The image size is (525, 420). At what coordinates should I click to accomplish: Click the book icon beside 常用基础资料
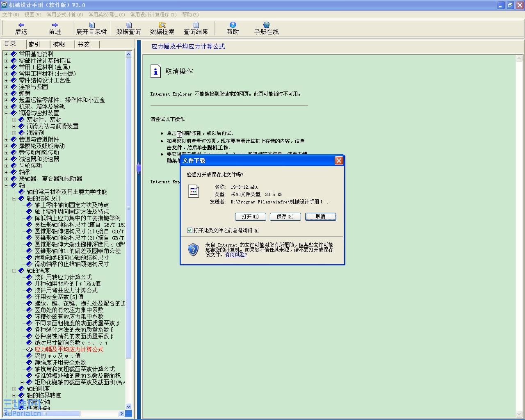(x=14, y=54)
